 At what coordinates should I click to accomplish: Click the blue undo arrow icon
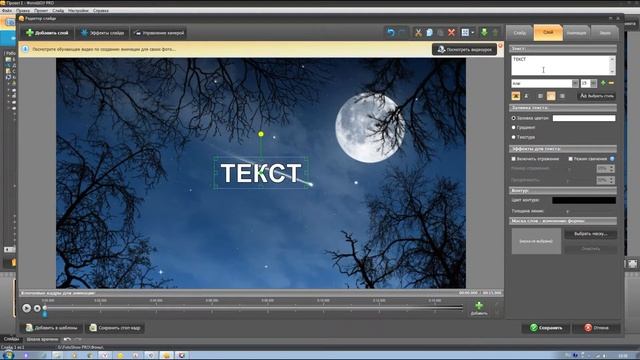coord(391,33)
